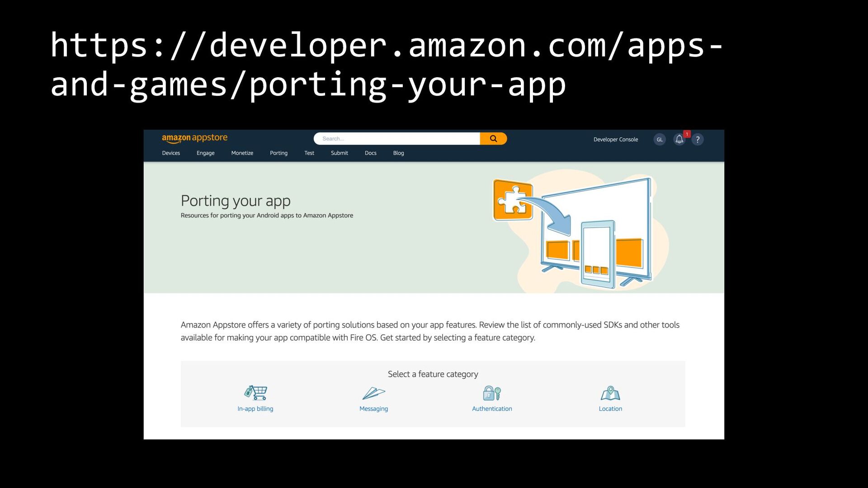868x488 pixels.
Task: Select the Location map pin icon
Action: click(610, 393)
